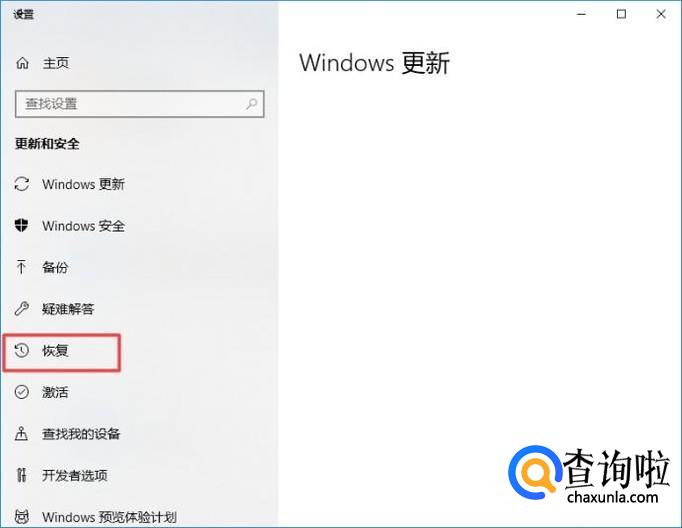Open the Windows 安全 section

coord(83,226)
